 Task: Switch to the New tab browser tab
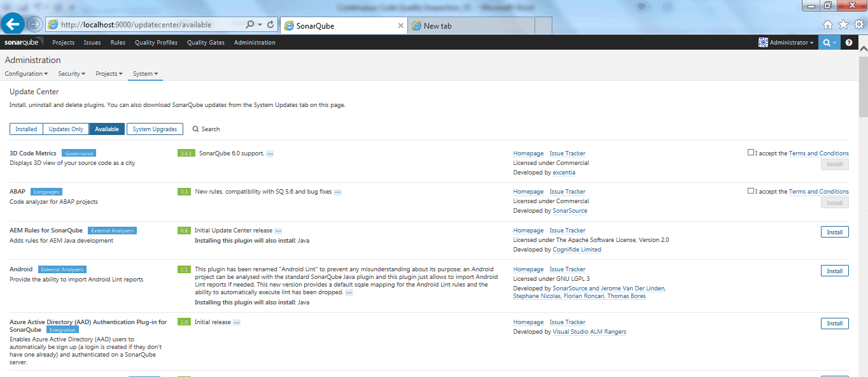click(471, 26)
